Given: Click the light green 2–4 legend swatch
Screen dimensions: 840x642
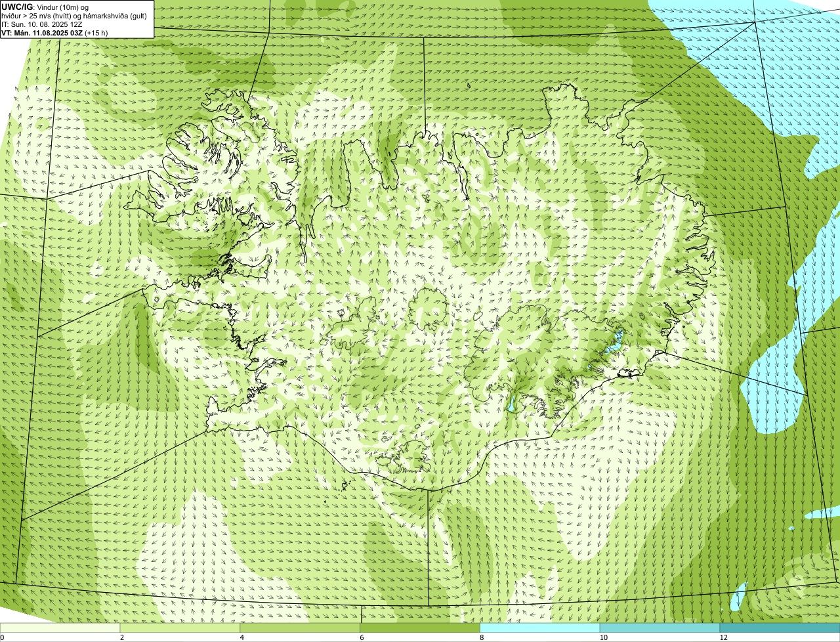Looking at the screenshot, I should [180, 628].
